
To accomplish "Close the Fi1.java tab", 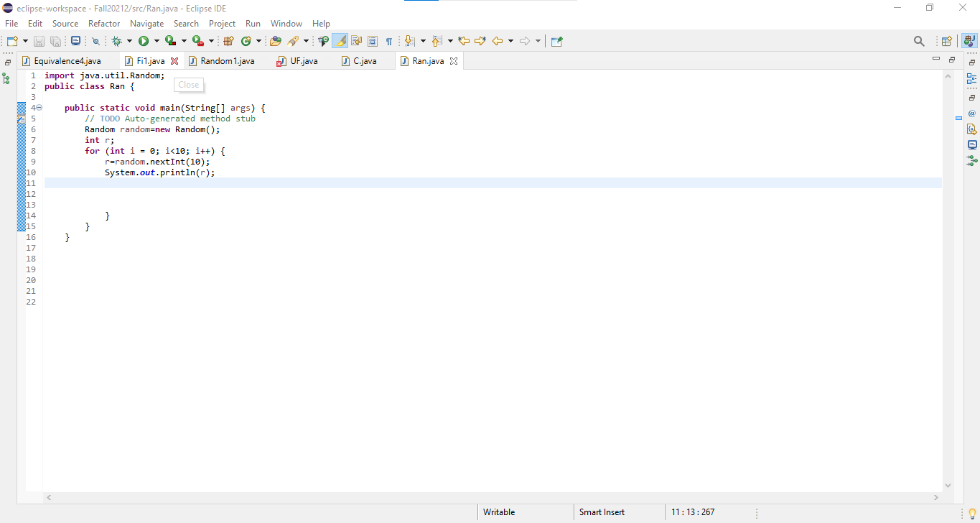I will (x=174, y=61).
